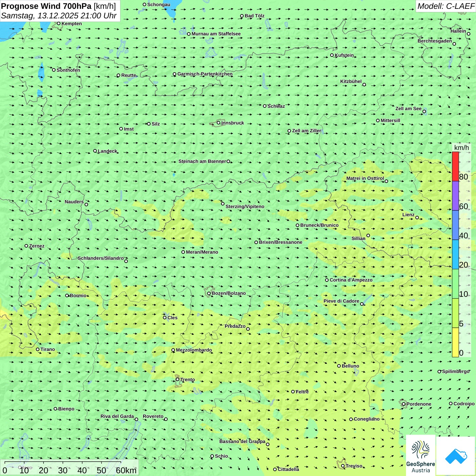Click the Garmisch-Partenkirchen label
Screen dimensions: 476x476
(x=205, y=74)
